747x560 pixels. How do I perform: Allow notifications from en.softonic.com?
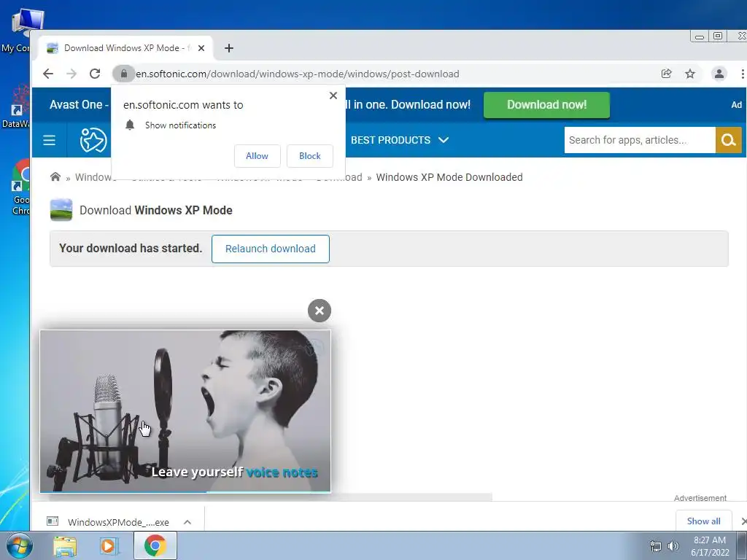pos(258,156)
